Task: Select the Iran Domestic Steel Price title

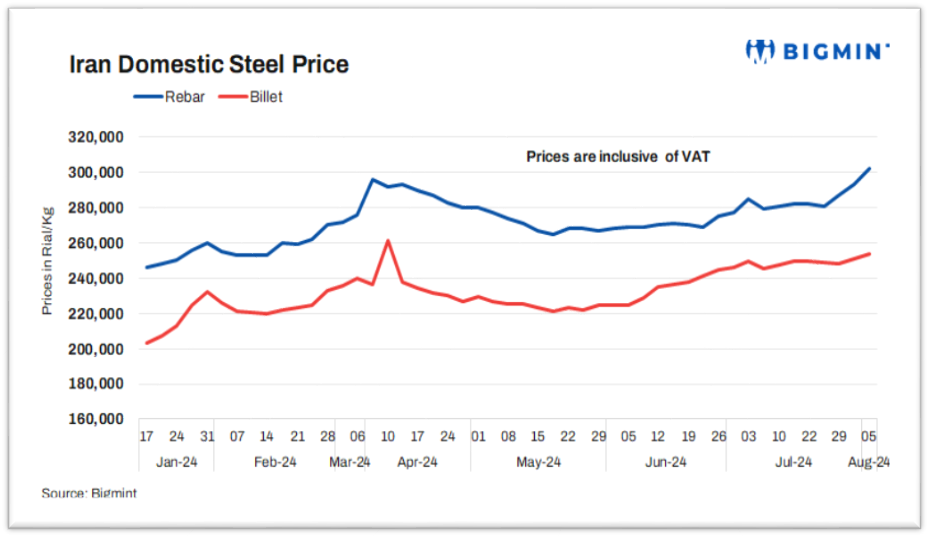Action: click(208, 65)
